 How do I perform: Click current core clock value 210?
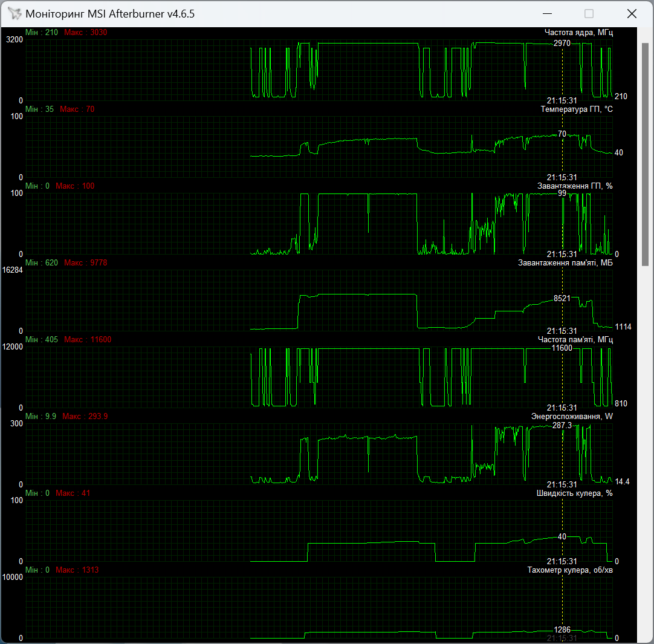pyautogui.click(x=621, y=96)
